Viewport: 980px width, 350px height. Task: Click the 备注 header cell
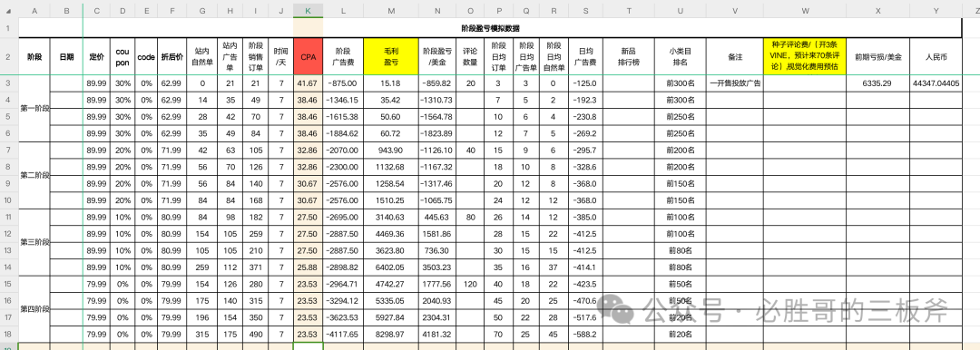(x=734, y=57)
